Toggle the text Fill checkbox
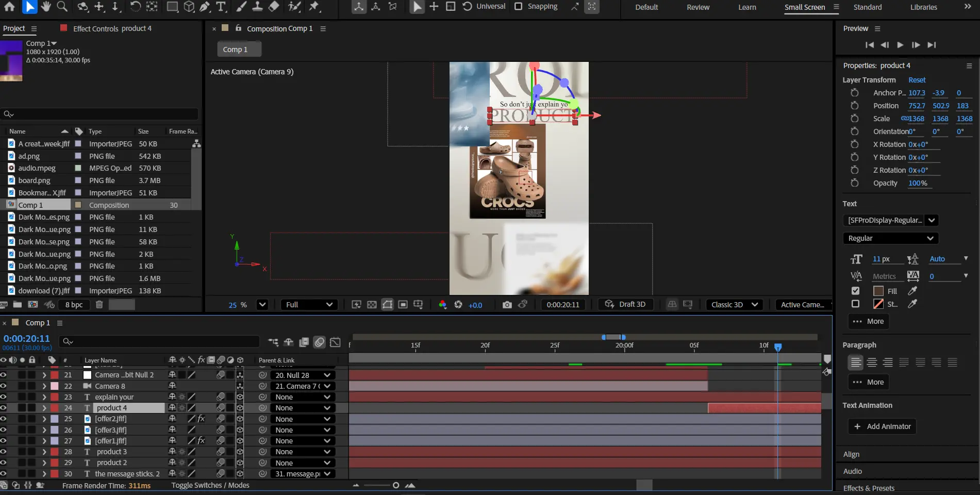Image resolution: width=980 pixels, height=495 pixels. point(856,291)
